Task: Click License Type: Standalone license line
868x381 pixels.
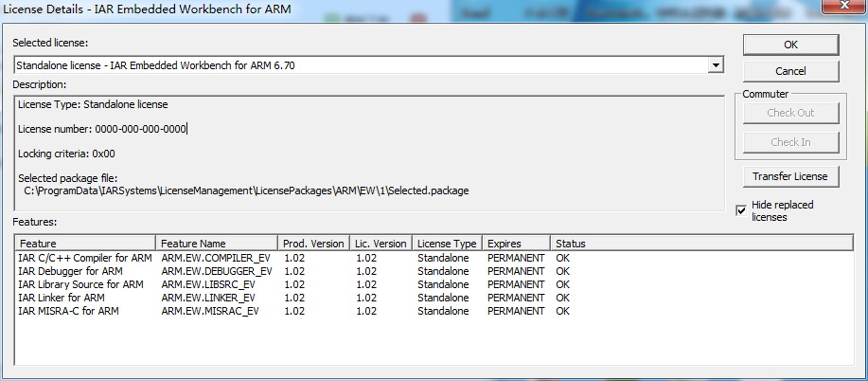Action: coord(93,104)
